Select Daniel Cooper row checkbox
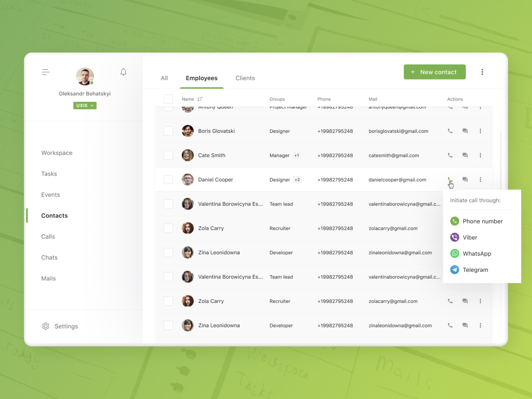The width and height of the screenshot is (532, 399). (x=168, y=180)
